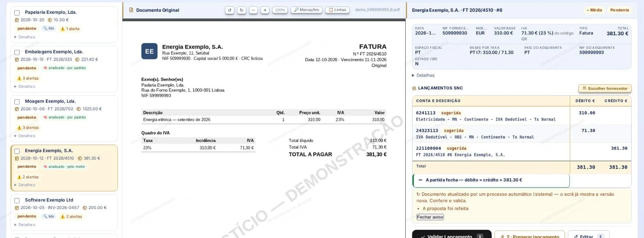Click Editar button
This screenshot has width=644, height=238.
588,235
